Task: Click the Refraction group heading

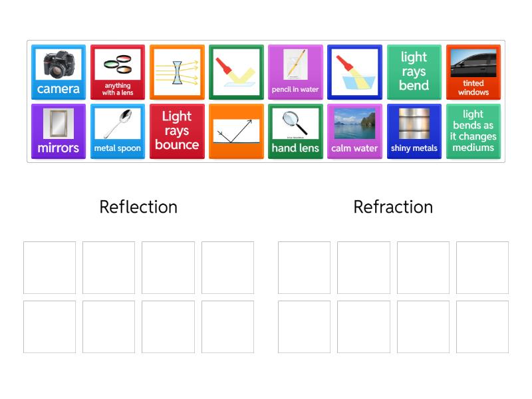Action: [x=393, y=207]
